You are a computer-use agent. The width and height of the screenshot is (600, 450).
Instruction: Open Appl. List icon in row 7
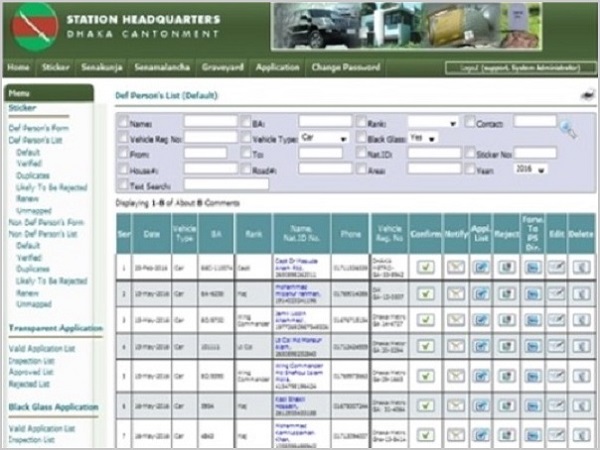click(x=481, y=435)
